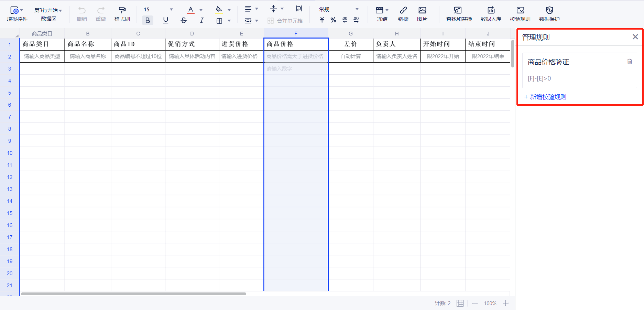
Task: Click the 数据保护 shield icon
Action: click(x=549, y=10)
